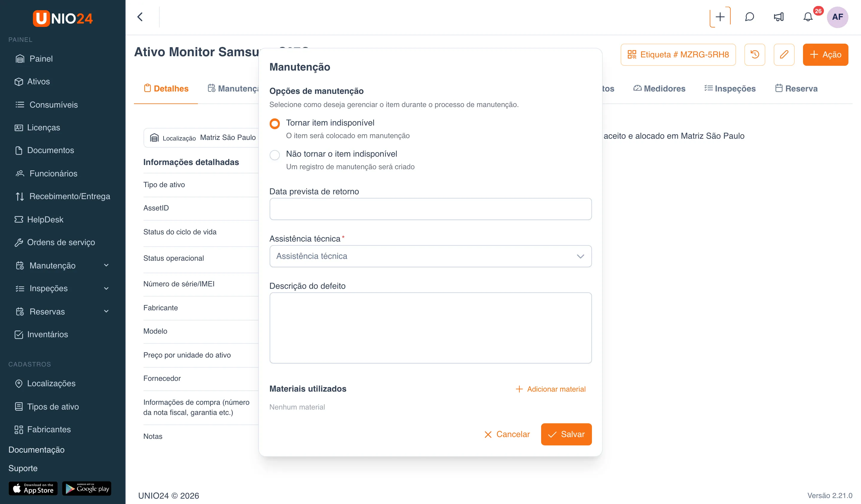Screen dimensions: 861x504
Task: Open the notifications bell
Action: [x=808, y=17]
